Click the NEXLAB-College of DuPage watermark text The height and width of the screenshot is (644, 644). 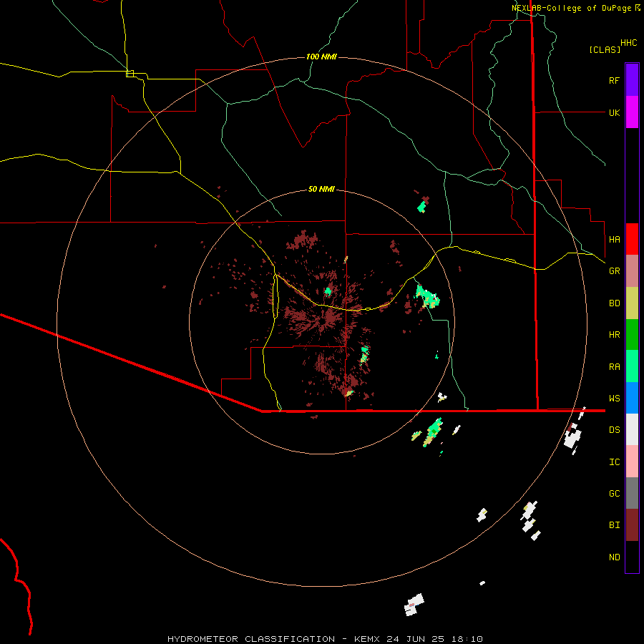coord(571,8)
